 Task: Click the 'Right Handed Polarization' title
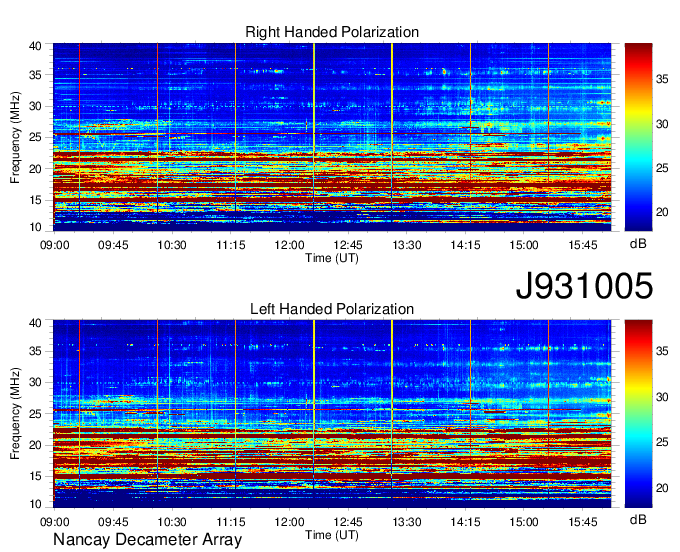pyautogui.click(x=332, y=32)
